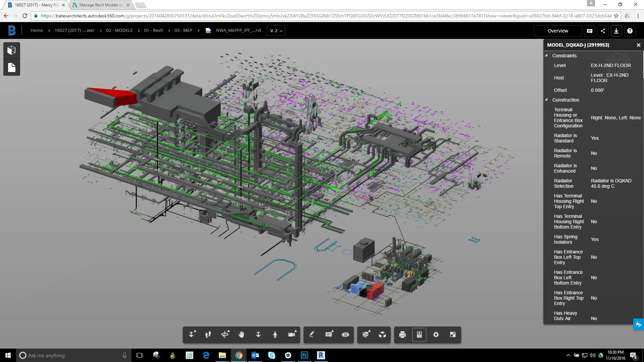The height and width of the screenshot is (362, 644).
Task: Click the section analysis box tool
Action: 366,334
